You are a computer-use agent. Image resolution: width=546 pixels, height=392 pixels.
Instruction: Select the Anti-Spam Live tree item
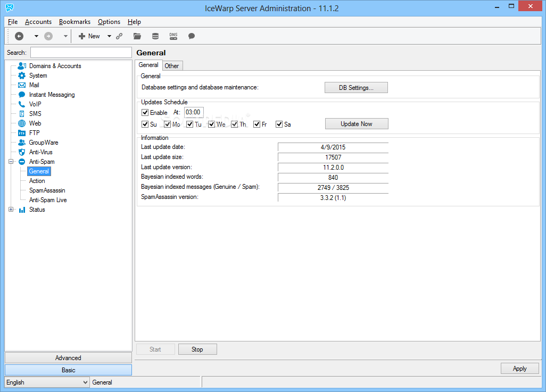tap(48, 200)
